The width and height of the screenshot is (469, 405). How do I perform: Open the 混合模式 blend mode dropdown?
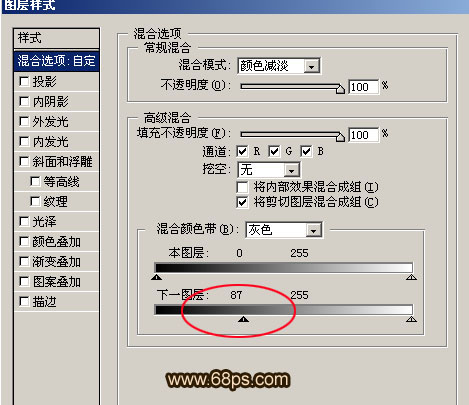point(279,66)
